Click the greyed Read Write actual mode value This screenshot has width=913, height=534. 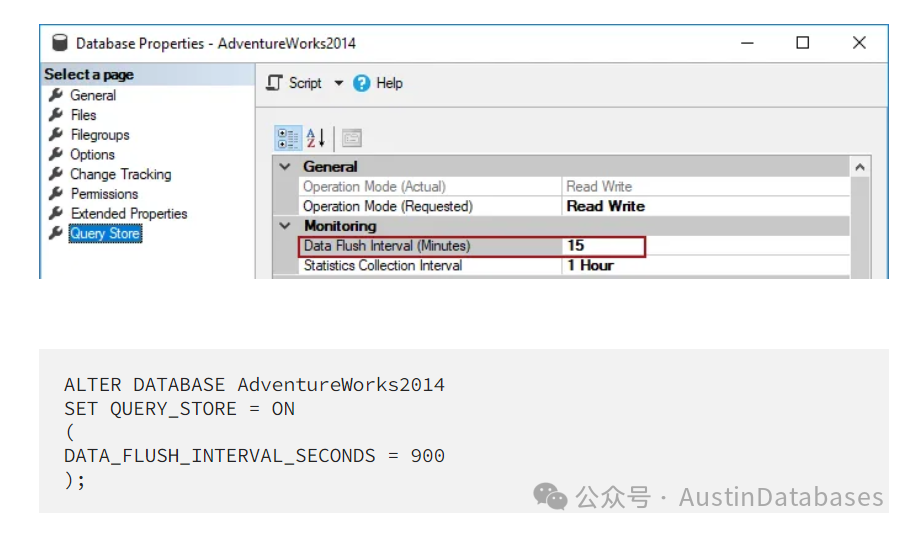pos(599,187)
